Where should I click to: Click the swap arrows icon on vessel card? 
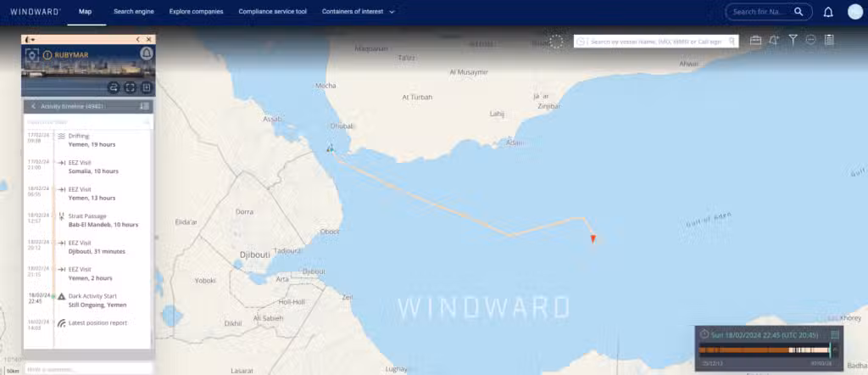pos(114,87)
